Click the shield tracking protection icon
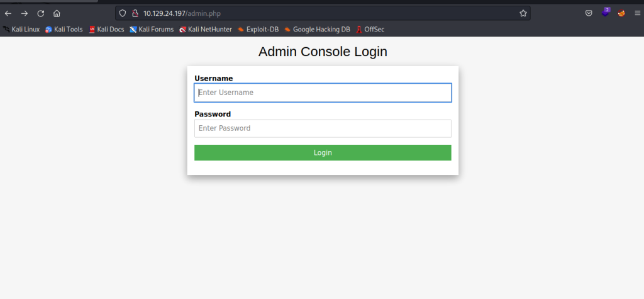This screenshot has width=644, height=299. point(123,13)
